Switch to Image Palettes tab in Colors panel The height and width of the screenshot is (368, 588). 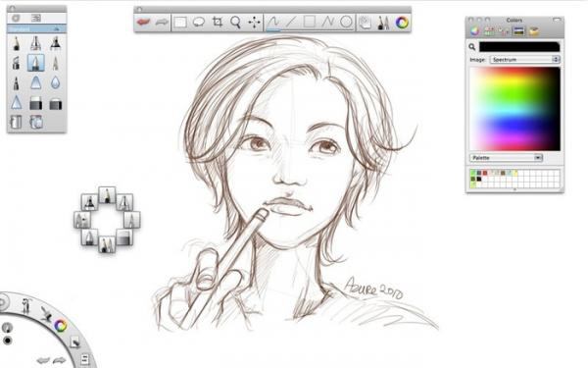[518, 31]
